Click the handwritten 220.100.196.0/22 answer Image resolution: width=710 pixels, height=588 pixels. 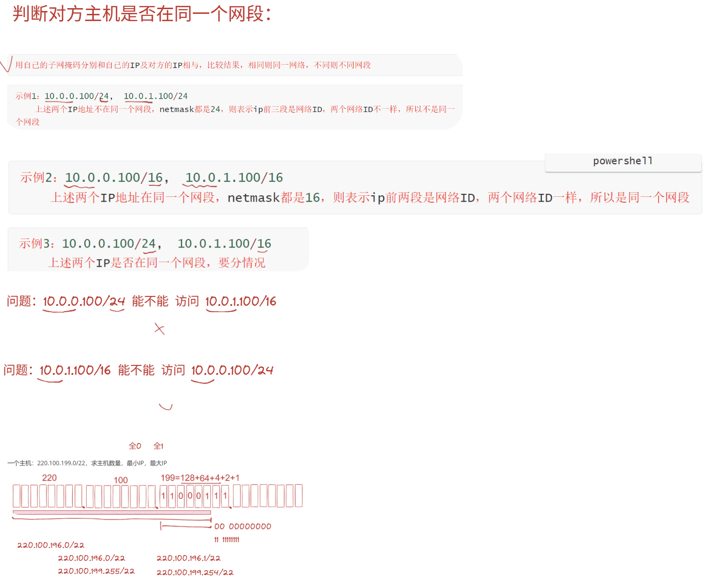click(50, 545)
